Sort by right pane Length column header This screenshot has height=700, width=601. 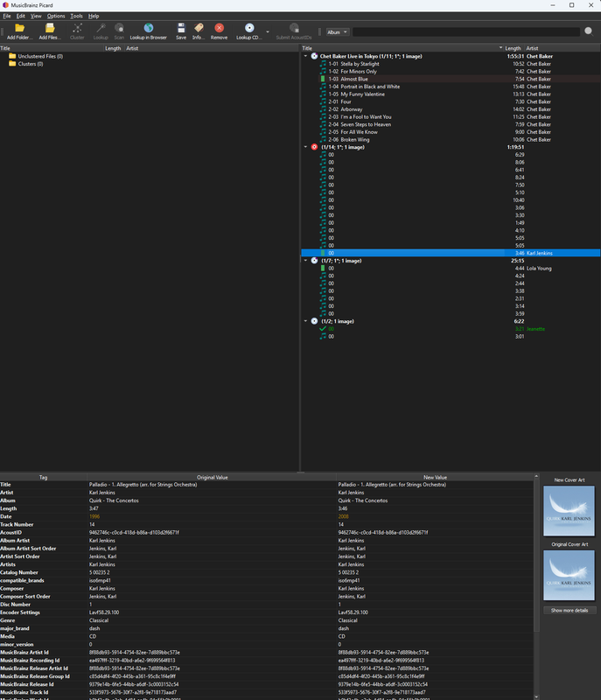click(x=514, y=48)
